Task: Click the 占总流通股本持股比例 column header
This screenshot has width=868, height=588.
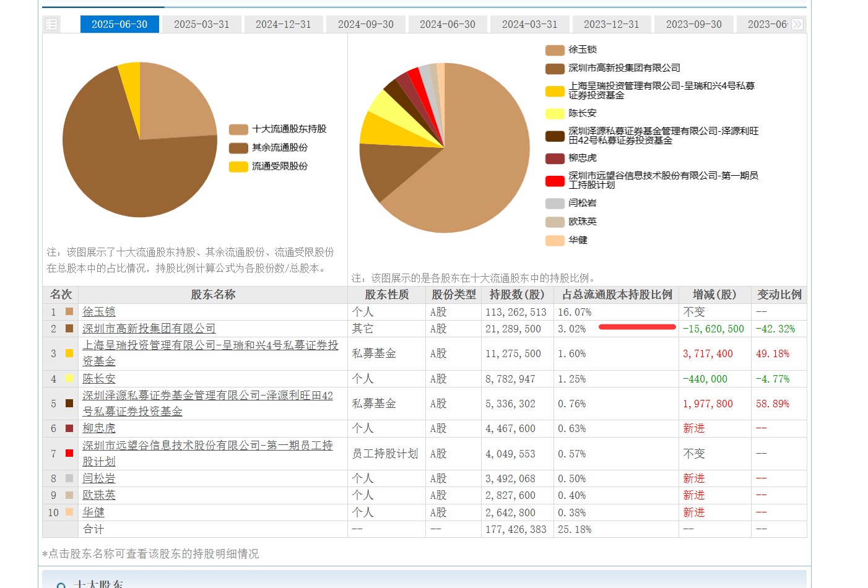Action: [x=617, y=295]
